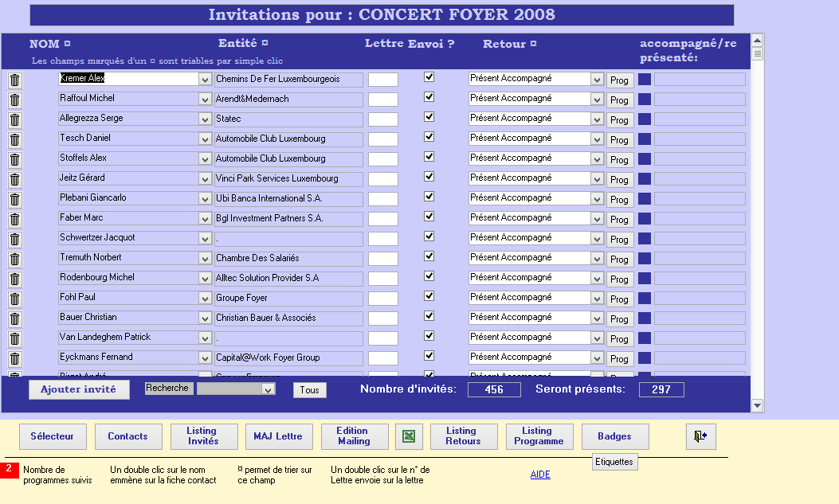
Task: Click blue square in Allegrezza Serge row
Action: (645, 119)
